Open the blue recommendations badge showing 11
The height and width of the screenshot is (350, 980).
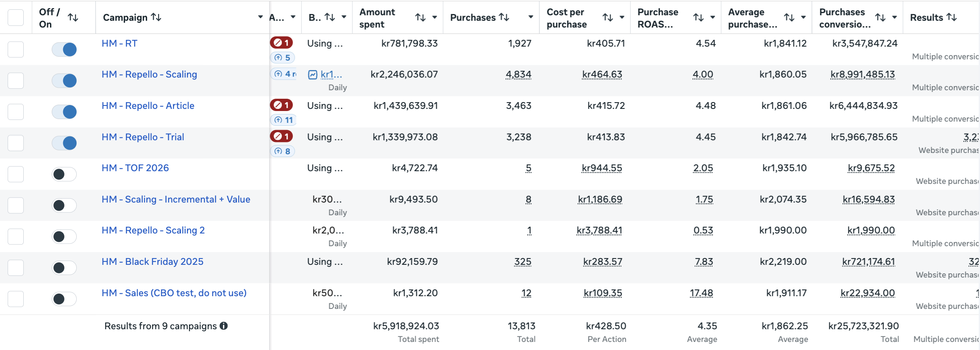(283, 120)
